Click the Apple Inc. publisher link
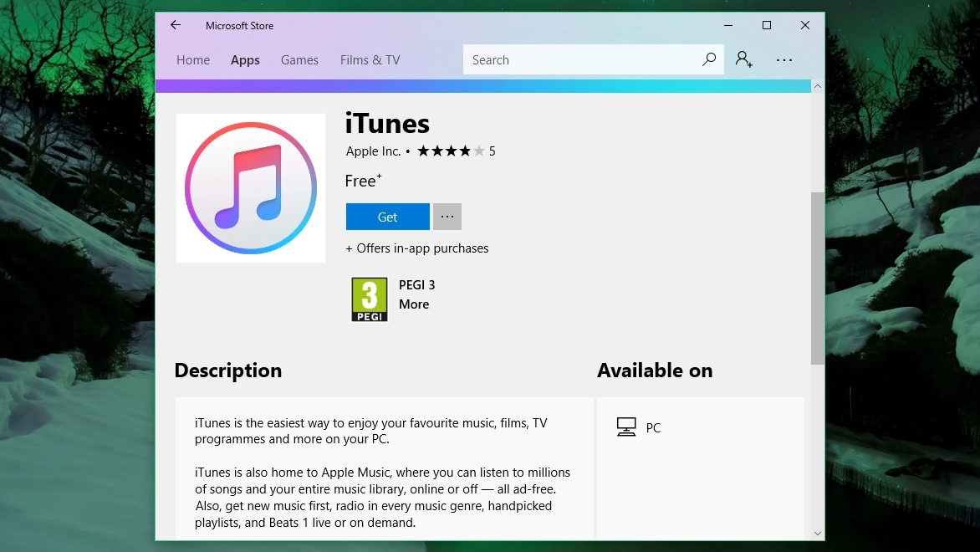980x552 pixels. (373, 151)
